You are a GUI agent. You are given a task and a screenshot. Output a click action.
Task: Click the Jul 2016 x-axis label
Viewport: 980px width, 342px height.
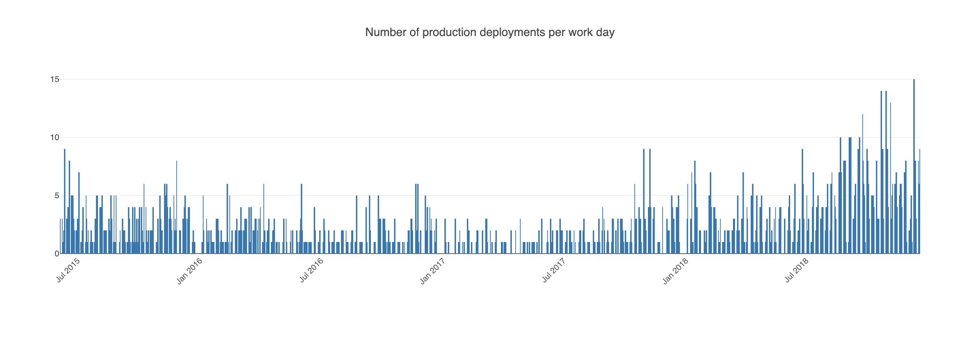point(311,270)
